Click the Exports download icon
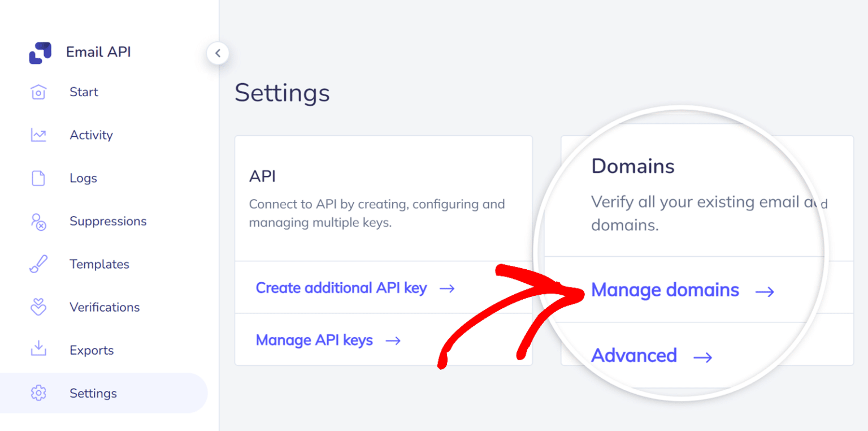The image size is (868, 431). point(38,349)
